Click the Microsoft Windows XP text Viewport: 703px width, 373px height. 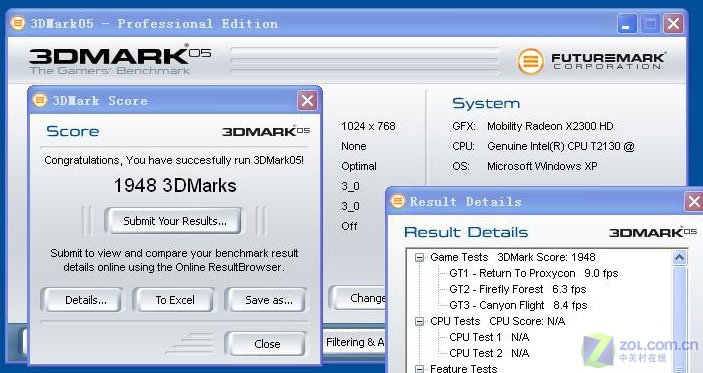542,166
